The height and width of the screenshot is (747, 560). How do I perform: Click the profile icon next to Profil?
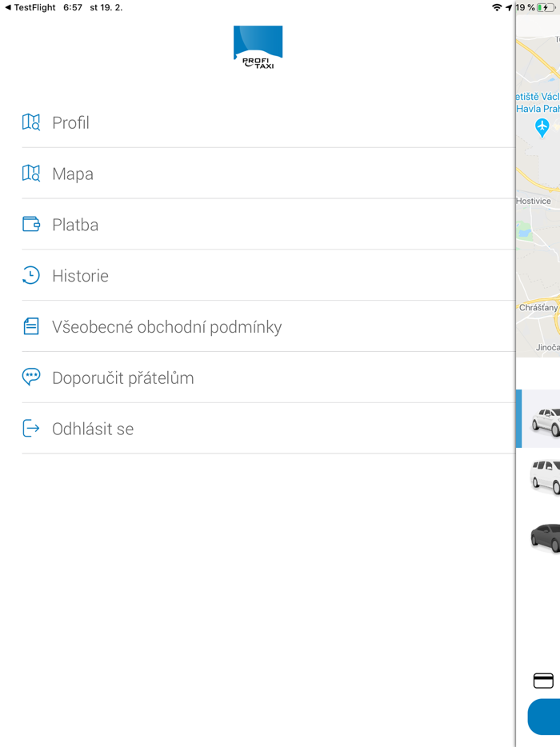pyautogui.click(x=30, y=122)
